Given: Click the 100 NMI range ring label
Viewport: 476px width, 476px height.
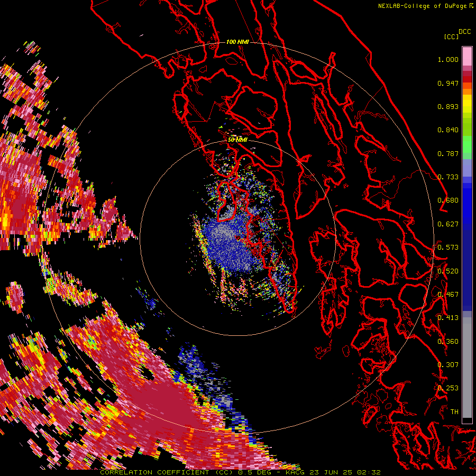Looking at the screenshot, I should 237,42.
